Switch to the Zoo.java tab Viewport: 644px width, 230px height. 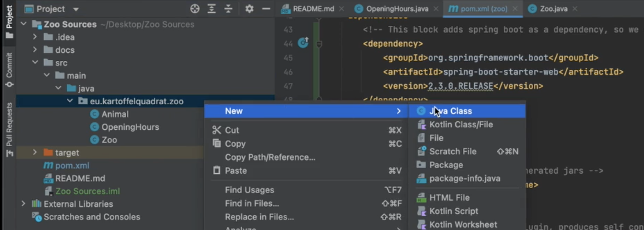click(553, 9)
